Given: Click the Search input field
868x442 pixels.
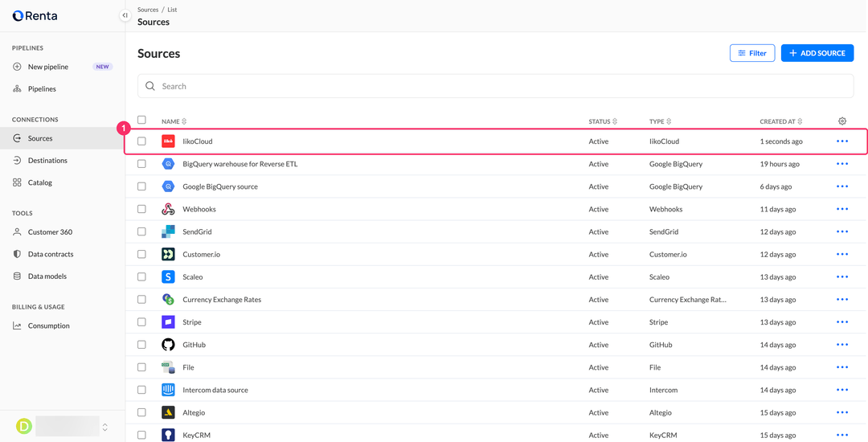Looking at the screenshot, I should tap(495, 86).
